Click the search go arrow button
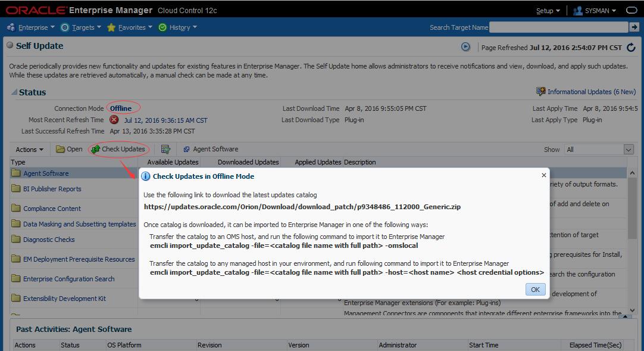This screenshot has width=644, height=351. (x=634, y=27)
